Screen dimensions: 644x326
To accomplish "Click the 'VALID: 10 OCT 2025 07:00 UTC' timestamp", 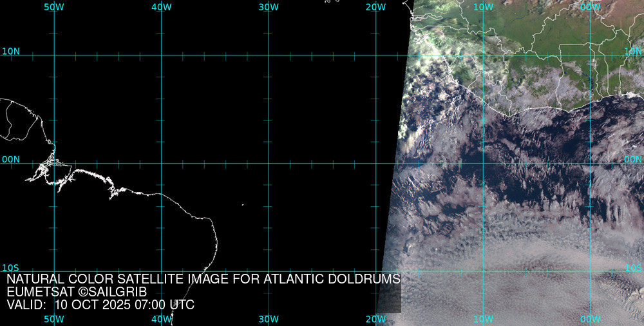I will click(100, 305).
